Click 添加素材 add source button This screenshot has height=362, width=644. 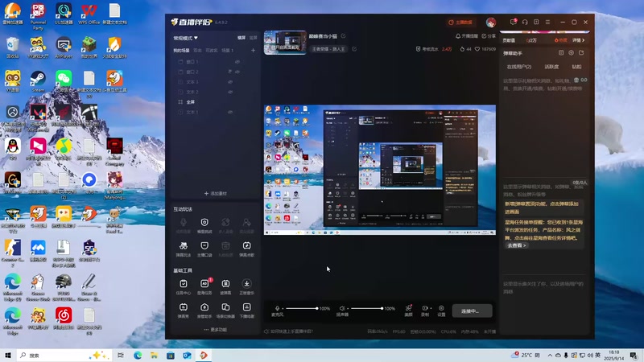(x=215, y=193)
